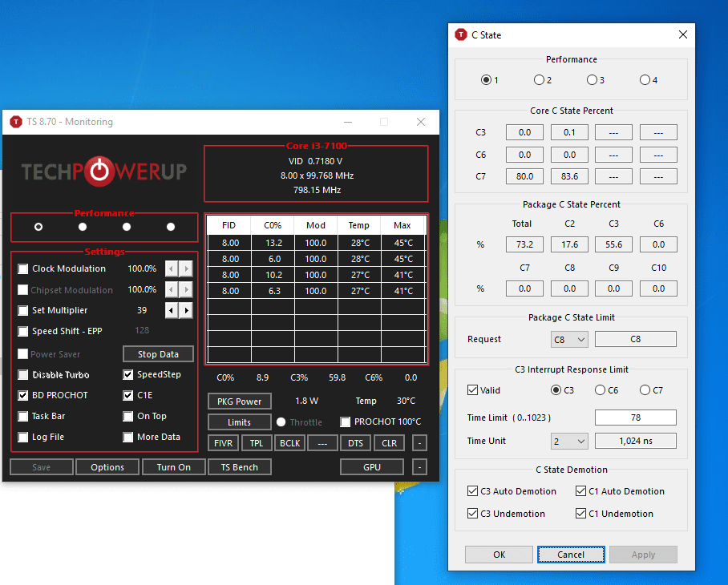Image resolution: width=728 pixels, height=585 pixels.
Task: Uncheck the C1E option
Action: click(128, 395)
